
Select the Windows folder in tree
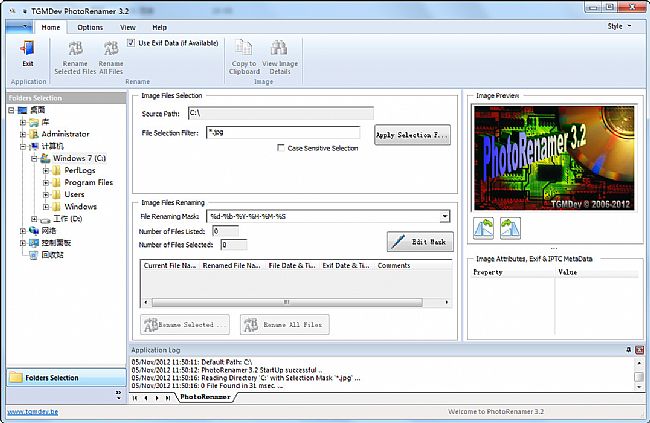point(80,207)
